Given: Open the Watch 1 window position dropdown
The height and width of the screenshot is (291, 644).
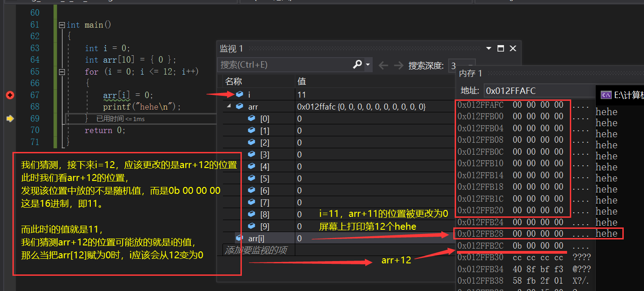Looking at the screenshot, I should tap(488, 48).
